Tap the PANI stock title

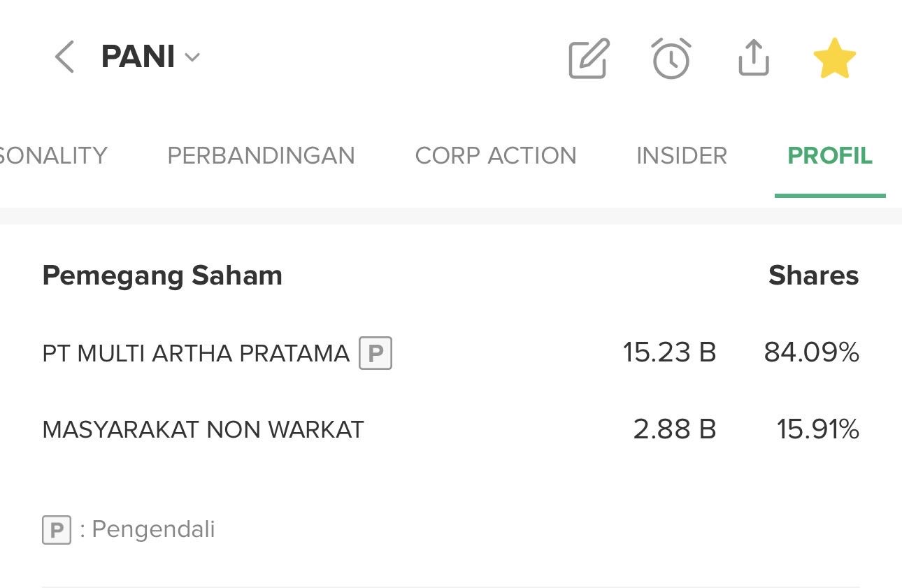pos(138,57)
